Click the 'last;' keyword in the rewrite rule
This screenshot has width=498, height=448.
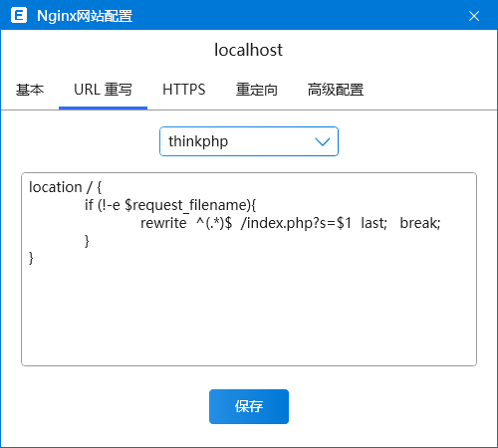tap(374, 223)
